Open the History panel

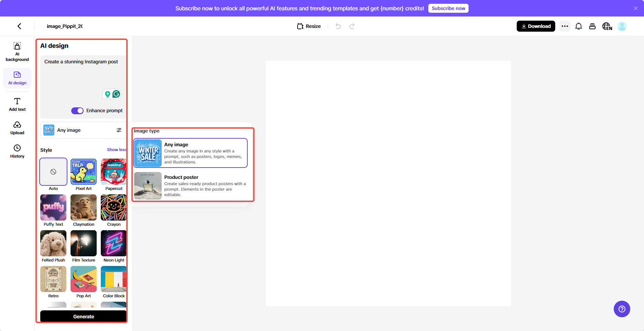(17, 151)
